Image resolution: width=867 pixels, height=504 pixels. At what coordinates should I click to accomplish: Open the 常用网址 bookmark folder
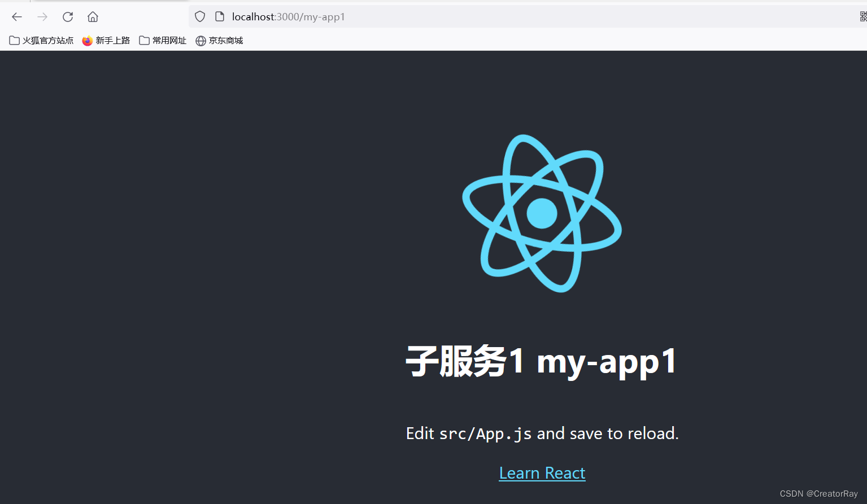[x=163, y=41]
